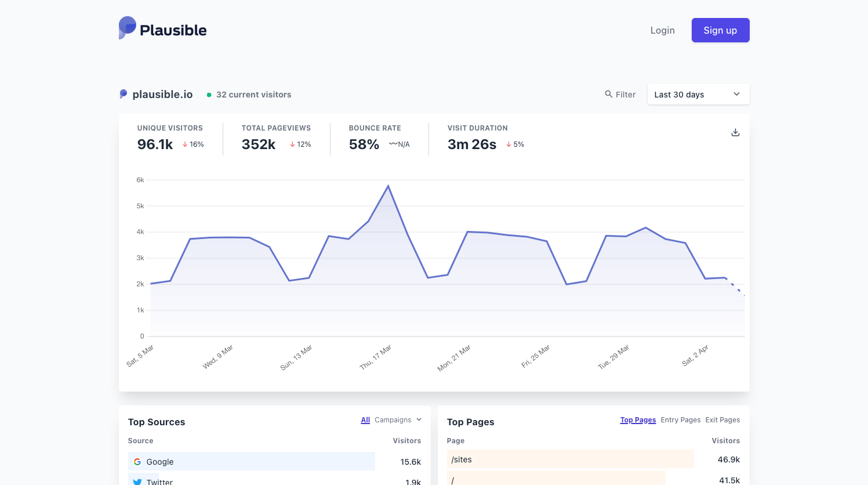Click the Sign up button
Screen dimensions: 868x485
(720, 30)
